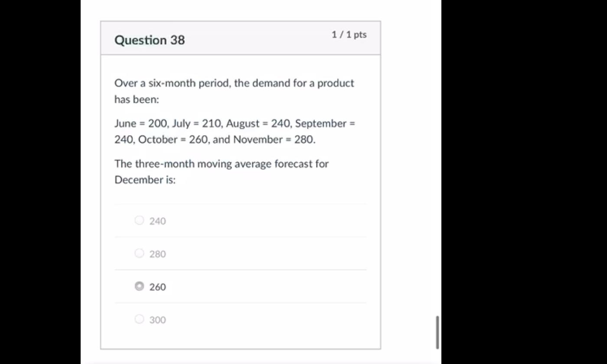Viewport: 607px width, 364px height.
Task: Click the answer label text 300
Action: [x=157, y=320]
